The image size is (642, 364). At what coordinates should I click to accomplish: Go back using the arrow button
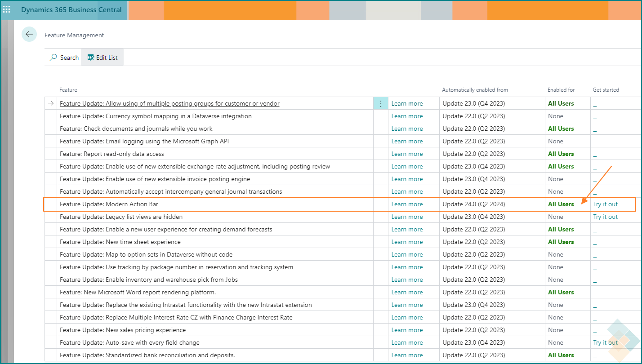[x=29, y=34]
